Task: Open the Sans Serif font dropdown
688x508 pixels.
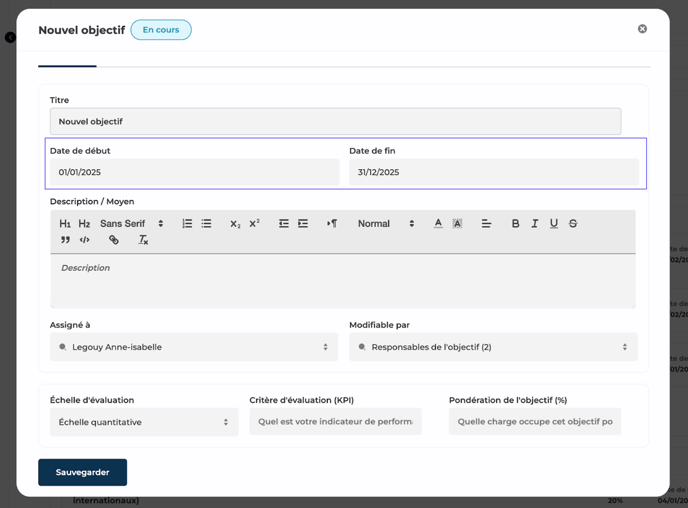Action: pos(131,224)
